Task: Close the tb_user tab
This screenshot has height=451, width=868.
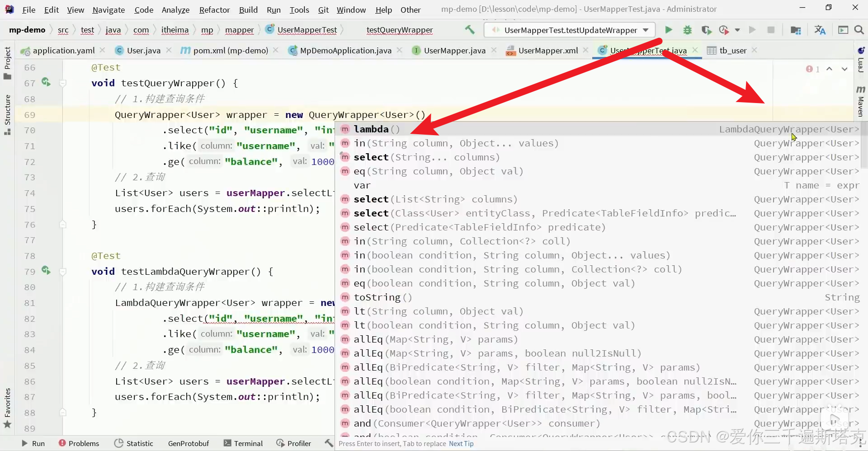Action: [x=754, y=50]
